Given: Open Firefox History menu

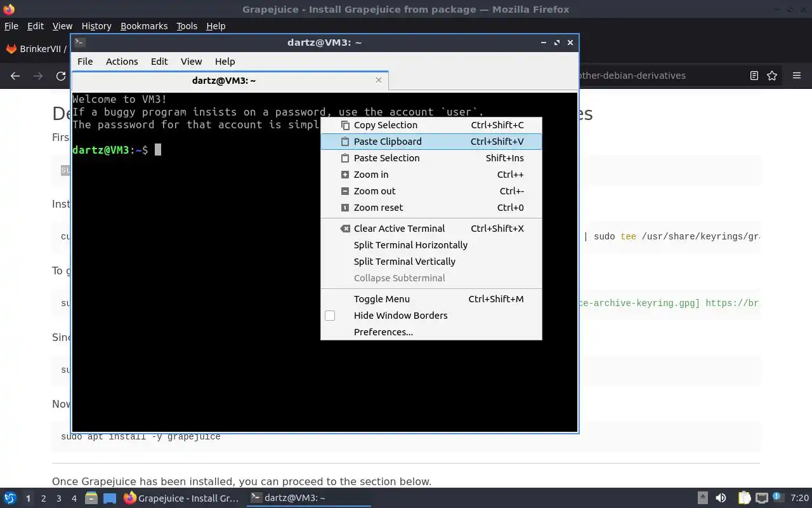Looking at the screenshot, I should click(96, 26).
